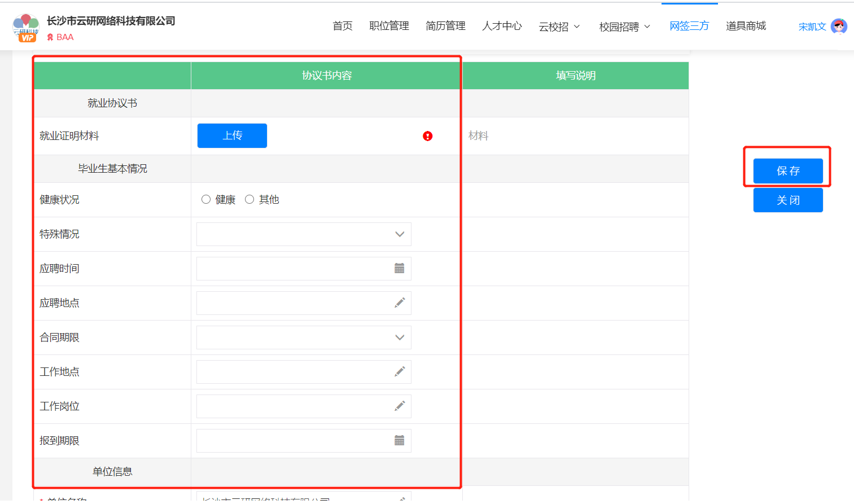Expand the 云校招 navigation dropdown
Screen dimensions: 854x504
(x=559, y=26)
